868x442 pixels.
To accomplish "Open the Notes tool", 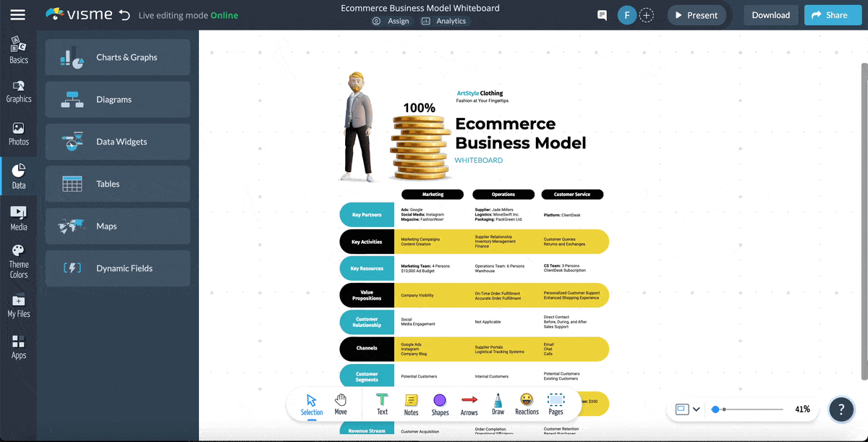I will click(411, 404).
